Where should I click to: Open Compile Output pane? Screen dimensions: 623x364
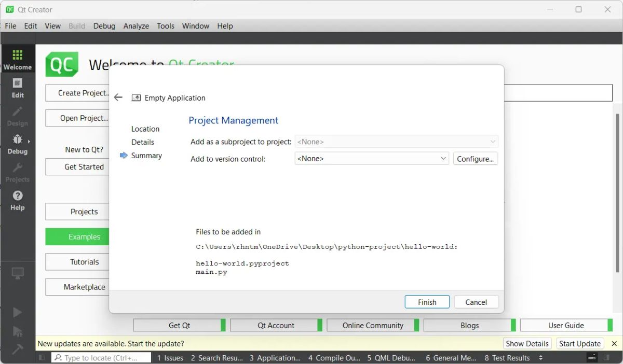pos(334,358)
